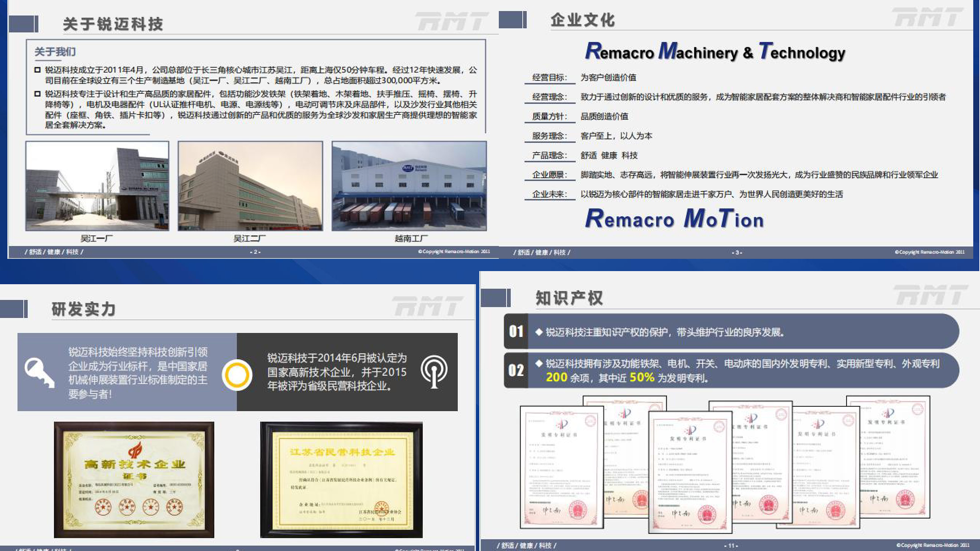Screen dimensions: 980x551
Task: Click the key icon in 研发实力 slide
Action: coord(40,372)
